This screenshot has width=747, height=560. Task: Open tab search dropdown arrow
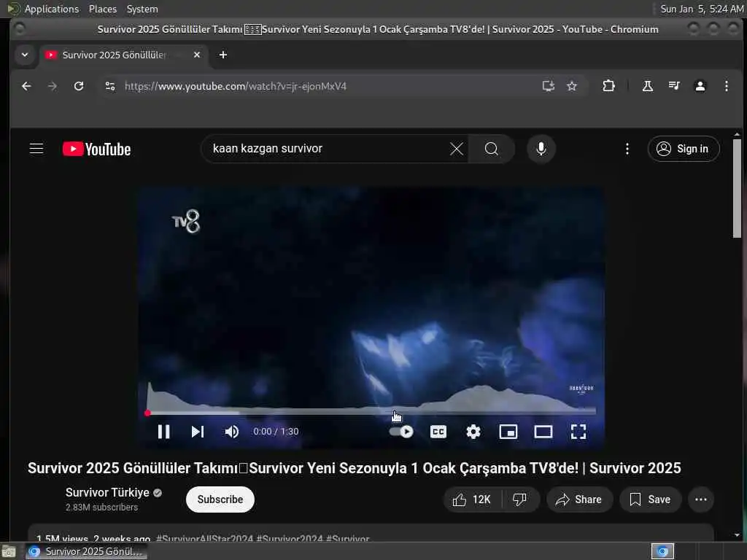click(25, 55)
